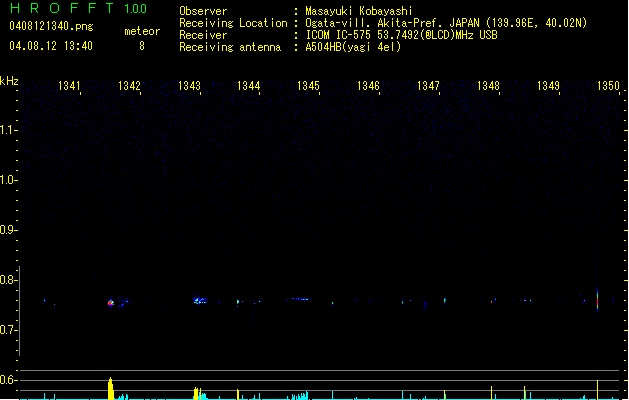Click the receiver text ICOM IC-575

tap(338, 35)
